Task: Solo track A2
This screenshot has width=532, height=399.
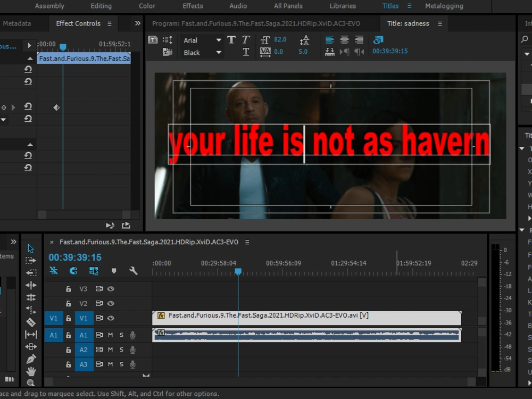Action: coord(121,350)
